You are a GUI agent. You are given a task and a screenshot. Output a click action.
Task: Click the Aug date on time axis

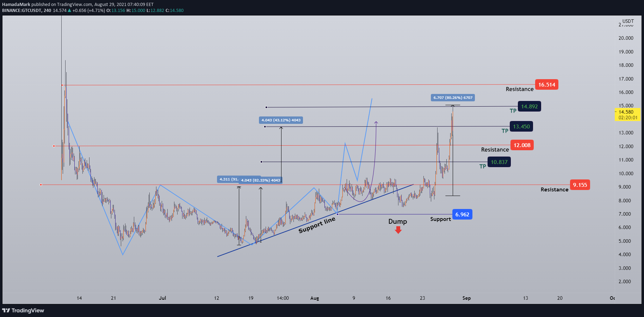click(x=315, y=298)
